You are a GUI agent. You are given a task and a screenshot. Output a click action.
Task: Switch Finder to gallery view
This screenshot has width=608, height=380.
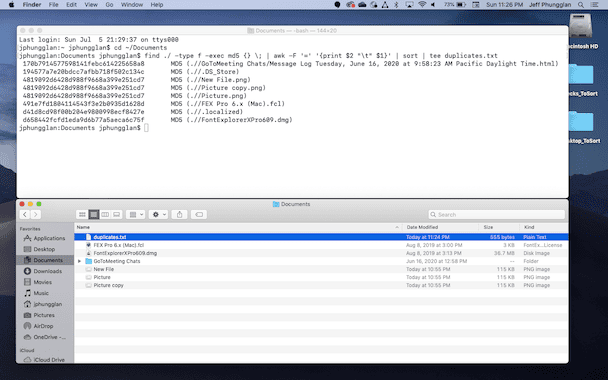point(116,214)
